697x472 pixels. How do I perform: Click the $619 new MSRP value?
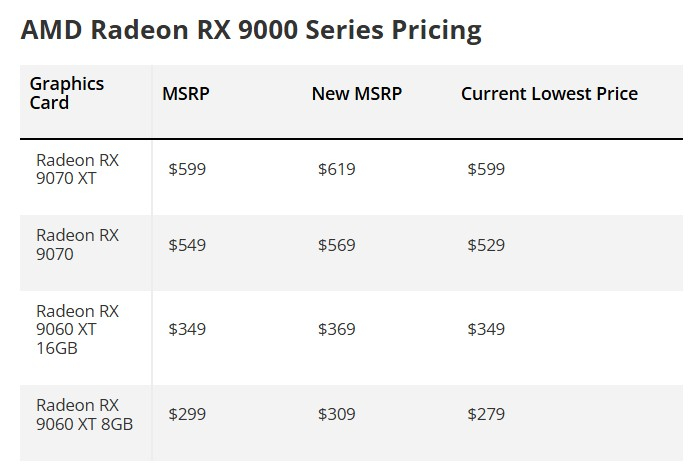pyautogui.click(x=336, y=169)
